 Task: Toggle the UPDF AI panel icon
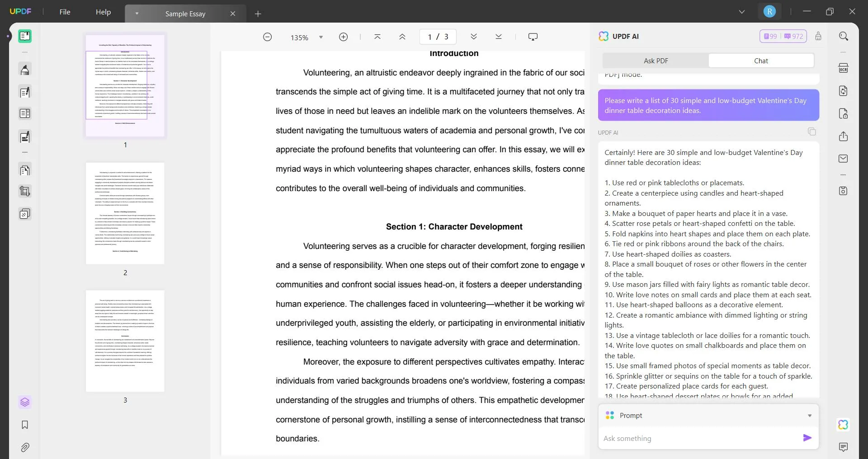click(843, 425)
